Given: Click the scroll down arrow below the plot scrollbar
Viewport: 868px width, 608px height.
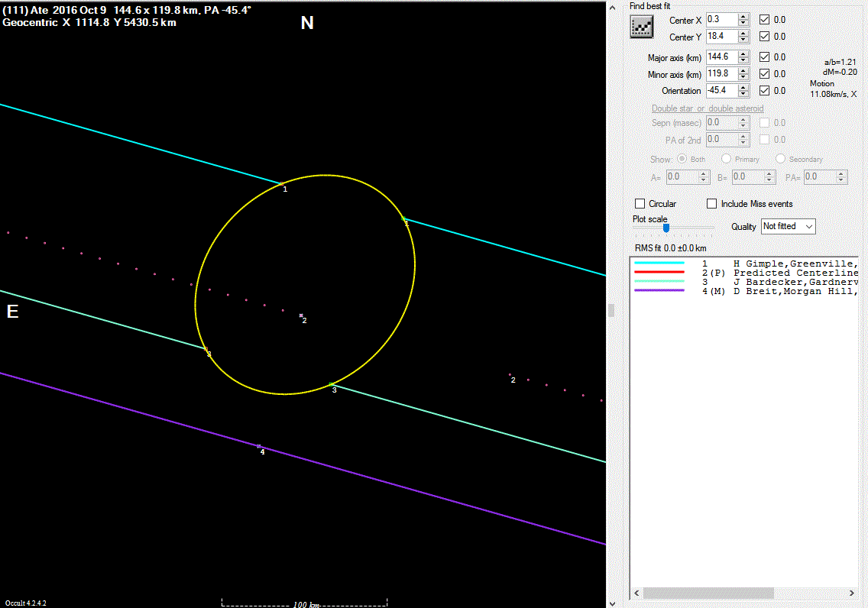Looking at the screenshot, I should coord(611,602).
